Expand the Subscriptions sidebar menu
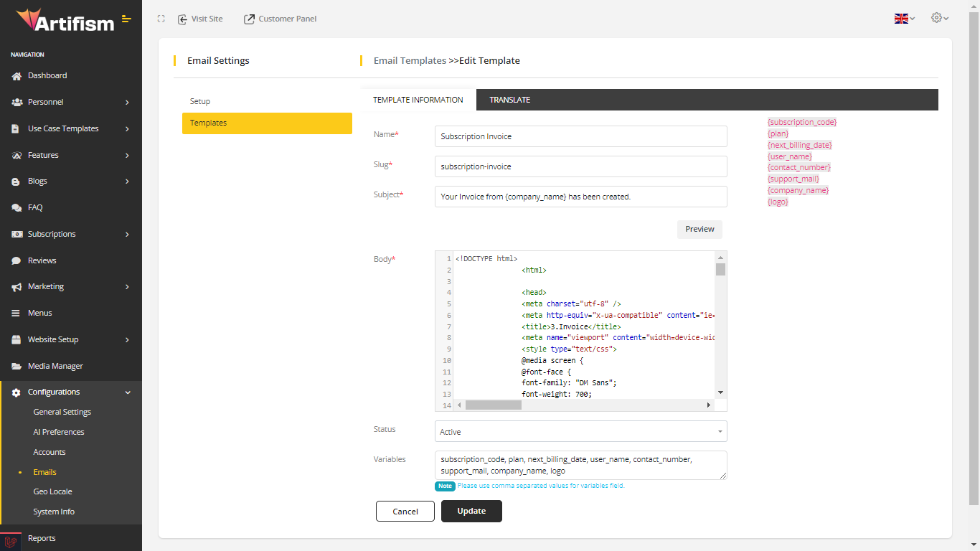Viewport: 980px width, 551px height. (x=70, y=235)
